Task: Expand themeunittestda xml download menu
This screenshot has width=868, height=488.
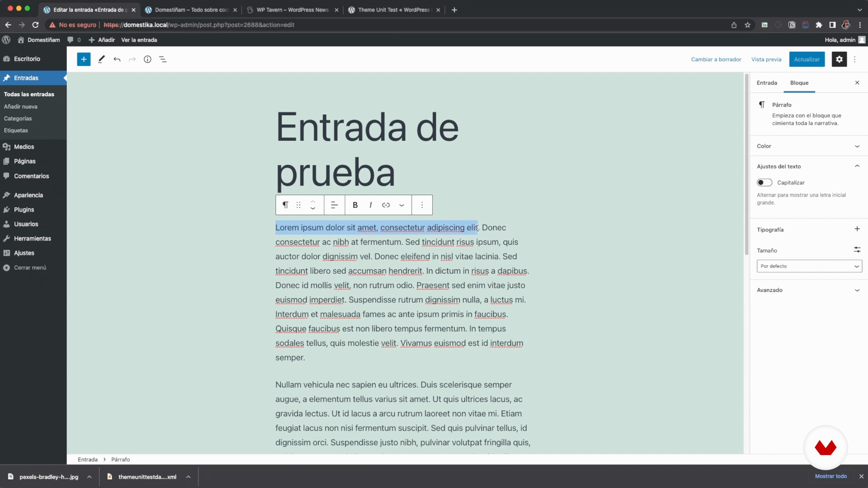Action: point(188,477)
